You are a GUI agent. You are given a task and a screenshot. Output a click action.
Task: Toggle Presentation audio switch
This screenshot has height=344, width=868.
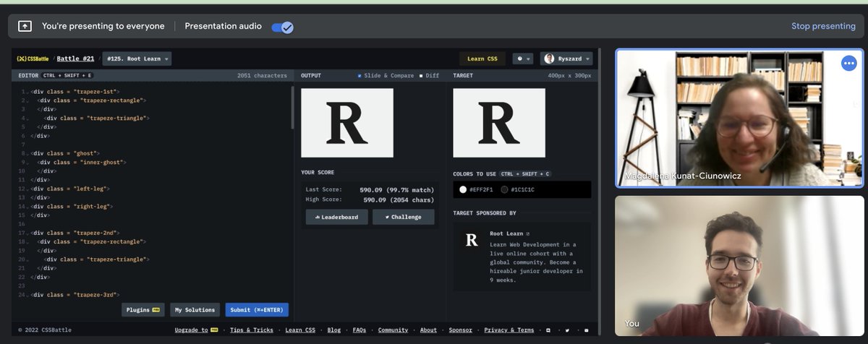(x=282, y=27)
